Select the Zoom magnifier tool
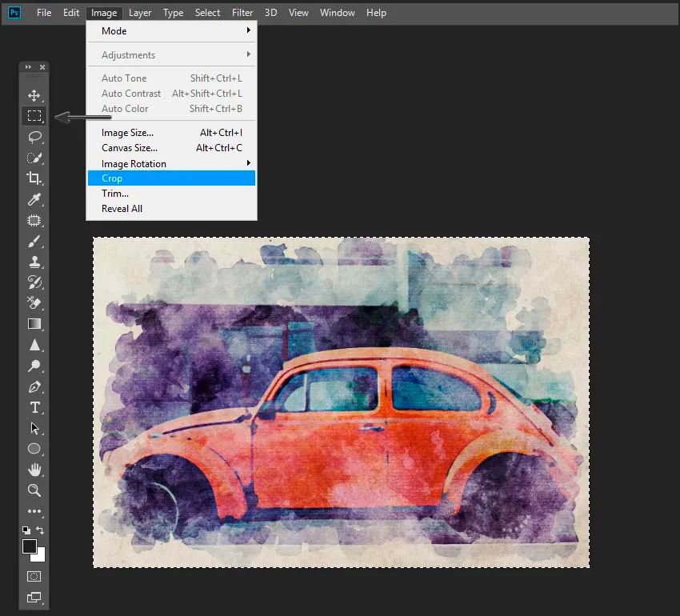Image resolution: width=680 pixels, height=616 pixels. (x=34, y=490)
